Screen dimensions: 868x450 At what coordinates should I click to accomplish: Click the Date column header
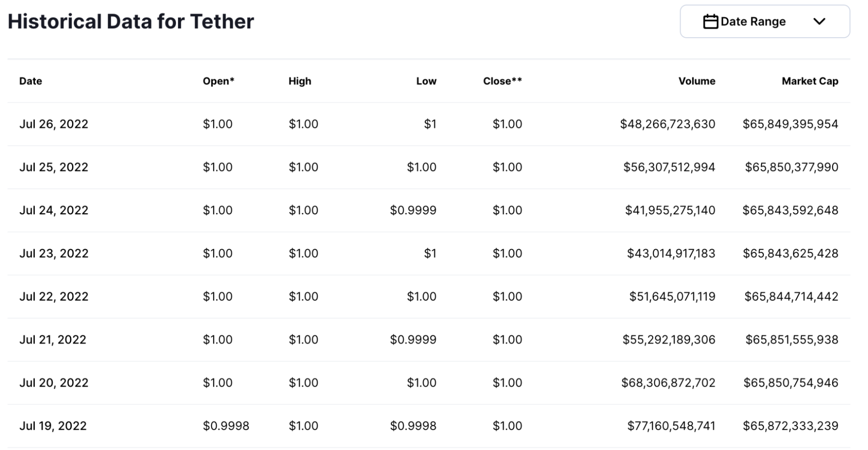point(30,81)
